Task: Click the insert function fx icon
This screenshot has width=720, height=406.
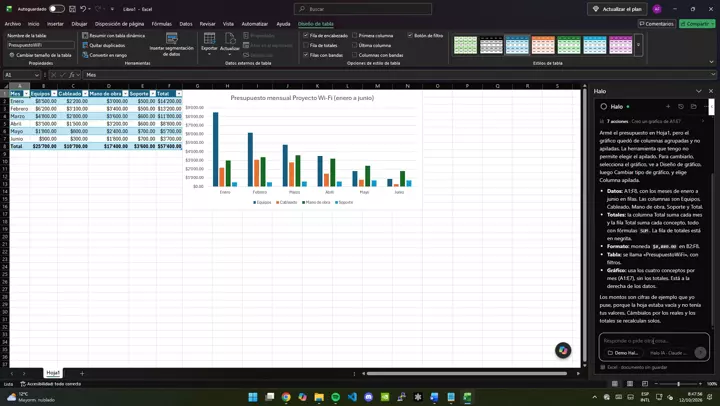Action: [x=72, y=75]
